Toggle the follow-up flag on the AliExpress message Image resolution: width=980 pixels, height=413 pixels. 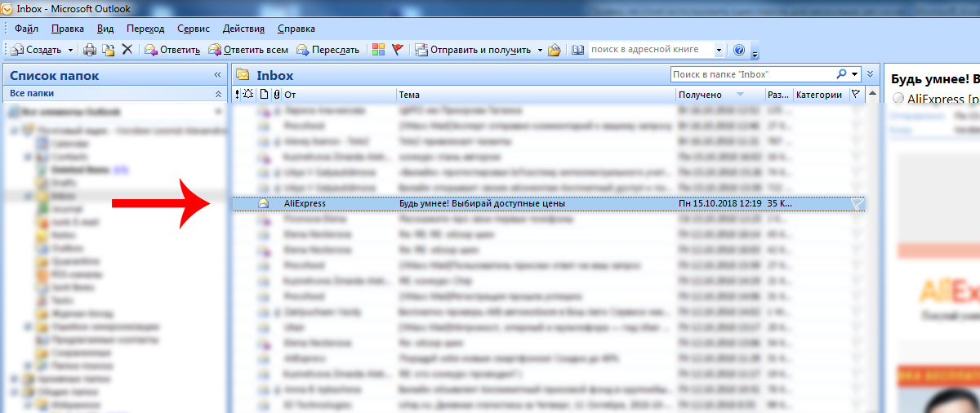(857, 203)
